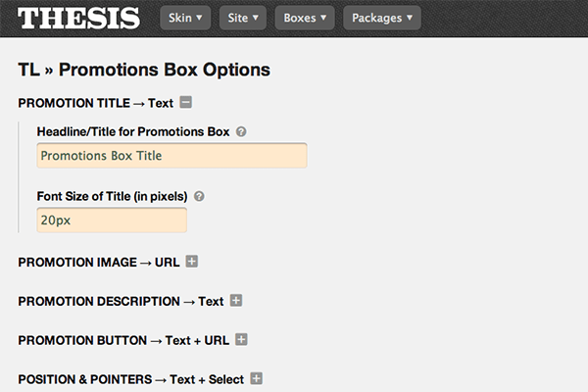
Task: Click the Promotions Box Options page title
Action: [x=144, y=70]
